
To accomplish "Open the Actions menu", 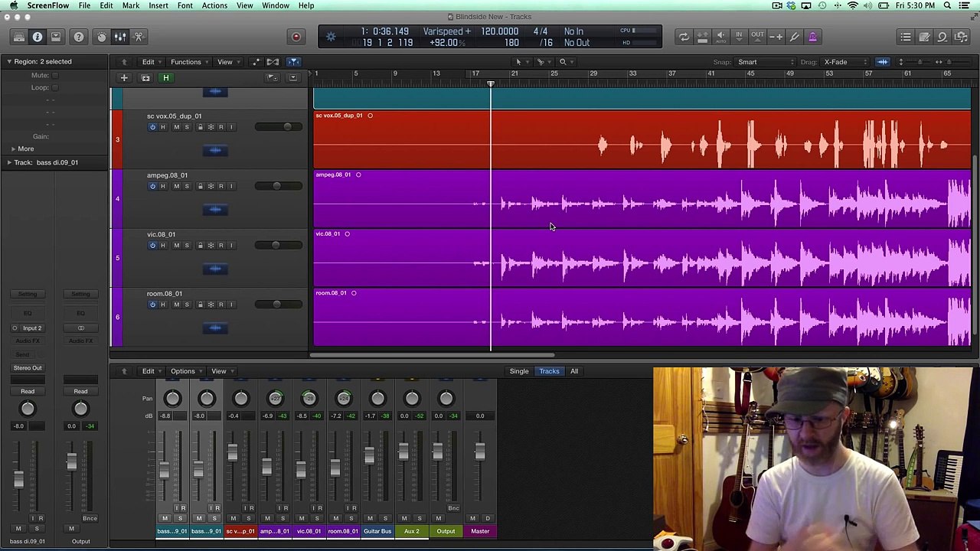I will 214,5.
